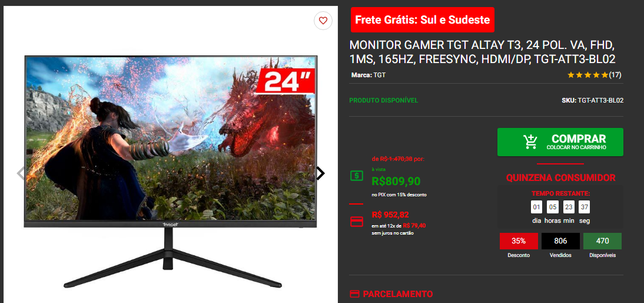Click the card icon beside Parcelamento
The height and width of the screenshot is (303, 644).
[x=354, y=294]
